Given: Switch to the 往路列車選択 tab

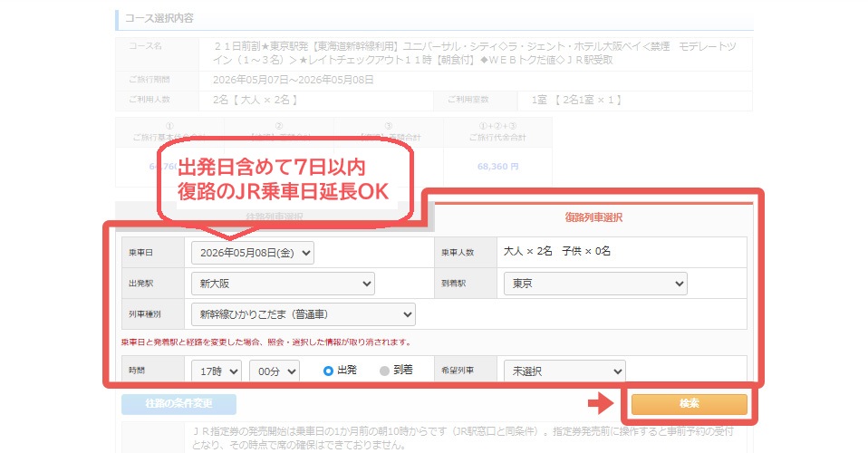Looking at the screenshot, I should pos(275,217).
